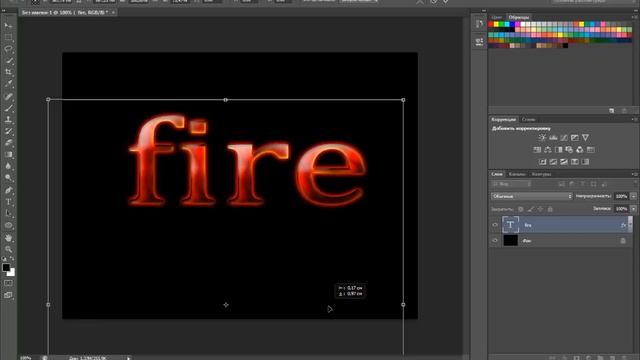Open the Adjustments panel menu
The width and height of the screenshot is (640, 360).
pos(634,120)
